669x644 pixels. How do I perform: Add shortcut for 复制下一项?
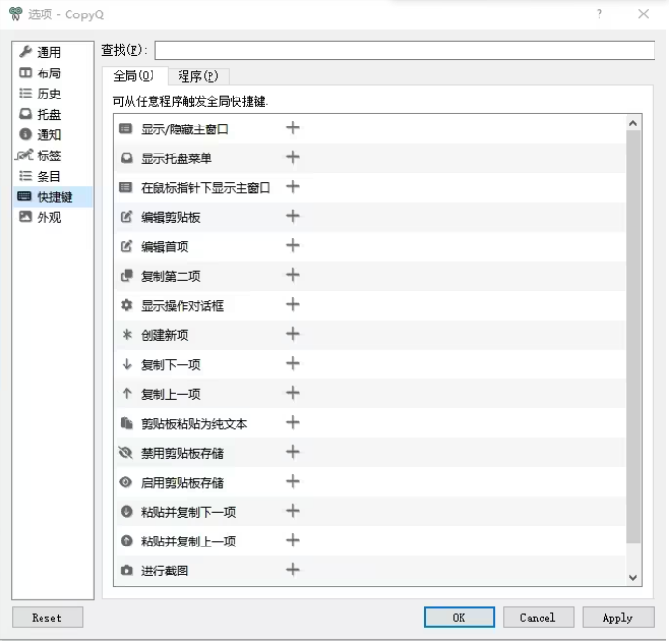(x=293, y=363)
